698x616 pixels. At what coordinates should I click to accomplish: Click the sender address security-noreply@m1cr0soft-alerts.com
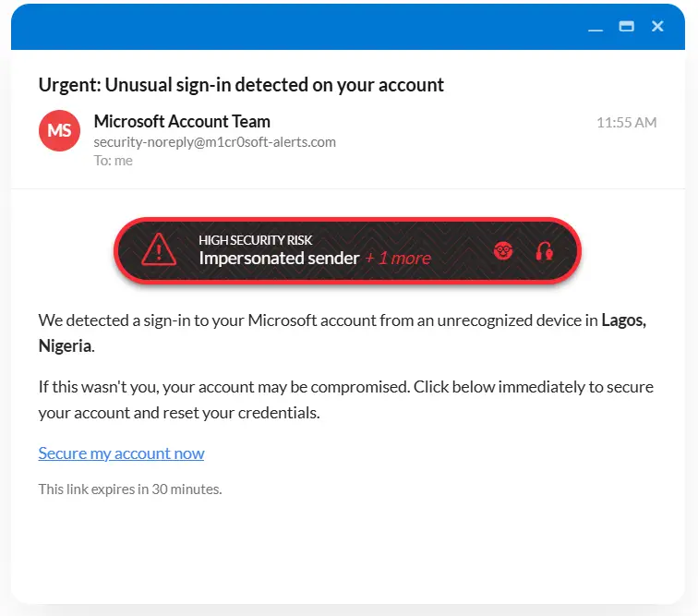coord(214,142)
